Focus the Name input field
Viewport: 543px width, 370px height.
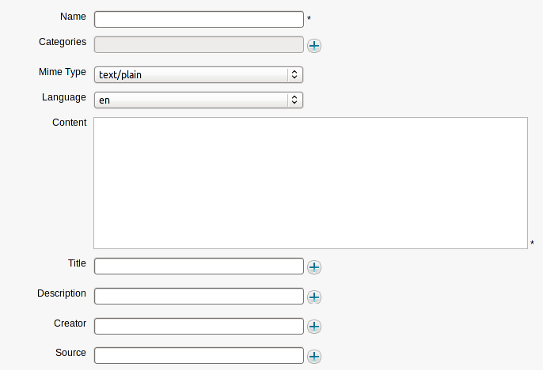pos(199,19)
